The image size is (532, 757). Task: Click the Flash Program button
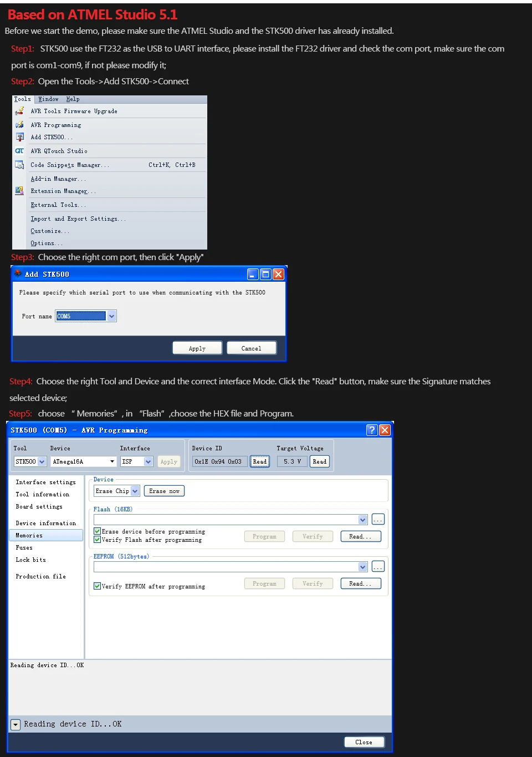tap(264, 536)
